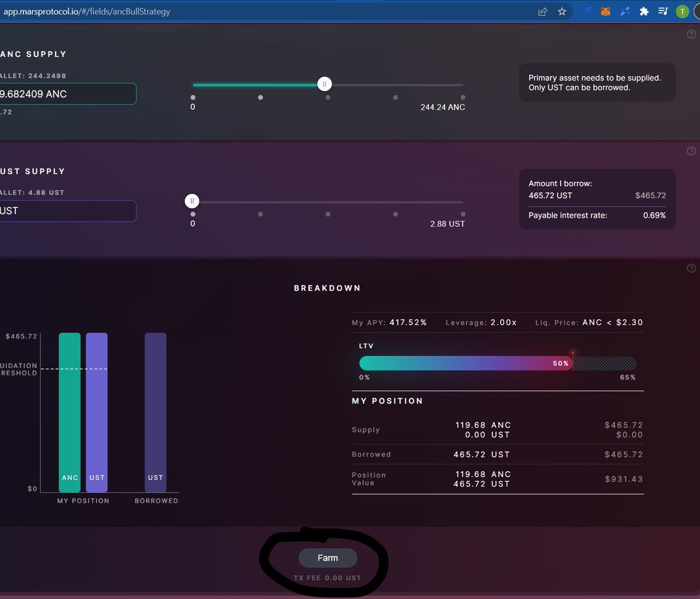Click the marsprotocol URL in address bar

87,11
